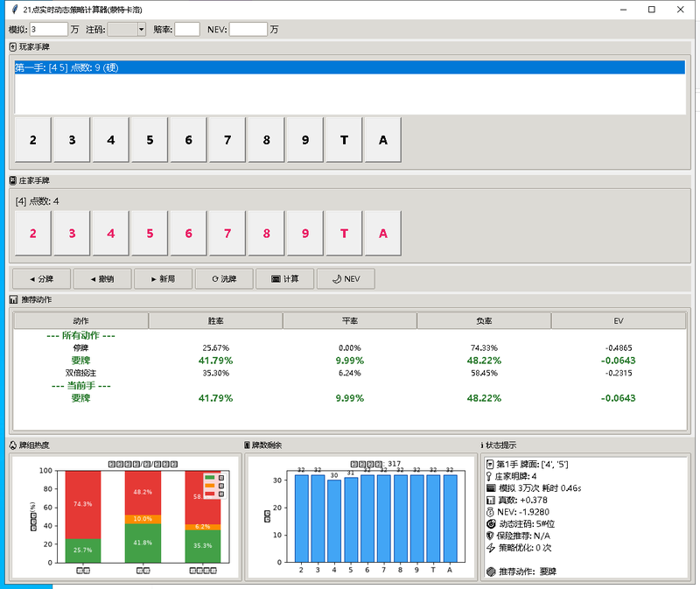Click the 35.30% win rate cell

tap(215, 373)
